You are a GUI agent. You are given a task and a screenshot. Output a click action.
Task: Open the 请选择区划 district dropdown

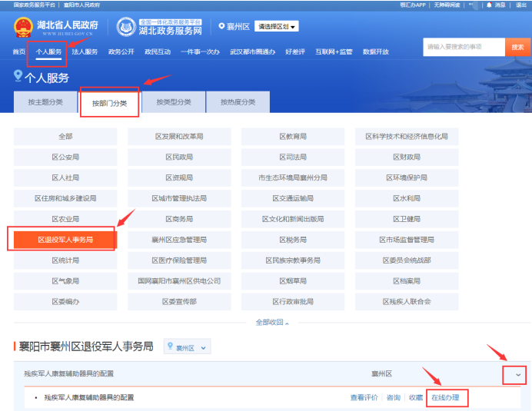pos(277,27)
